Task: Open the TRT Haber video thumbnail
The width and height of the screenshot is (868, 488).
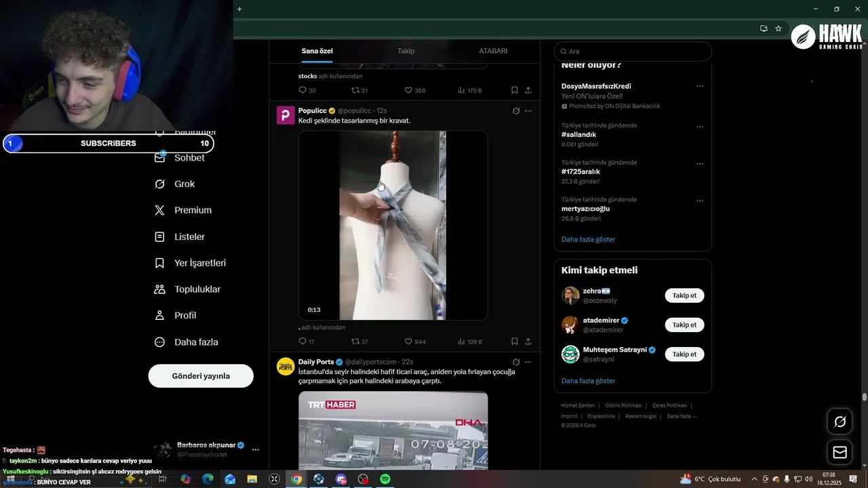Action: coord(393,431)
